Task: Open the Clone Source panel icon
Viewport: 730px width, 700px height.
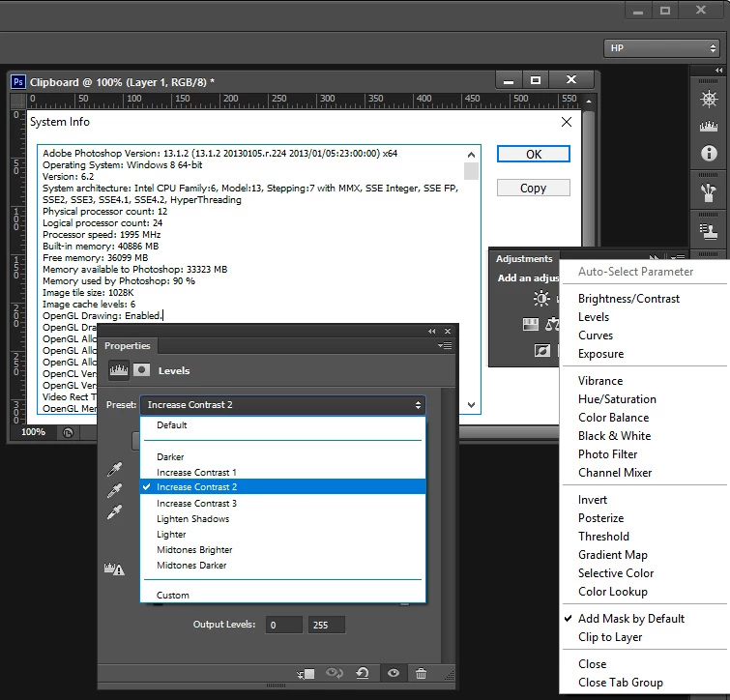Action: pos(709,231)
